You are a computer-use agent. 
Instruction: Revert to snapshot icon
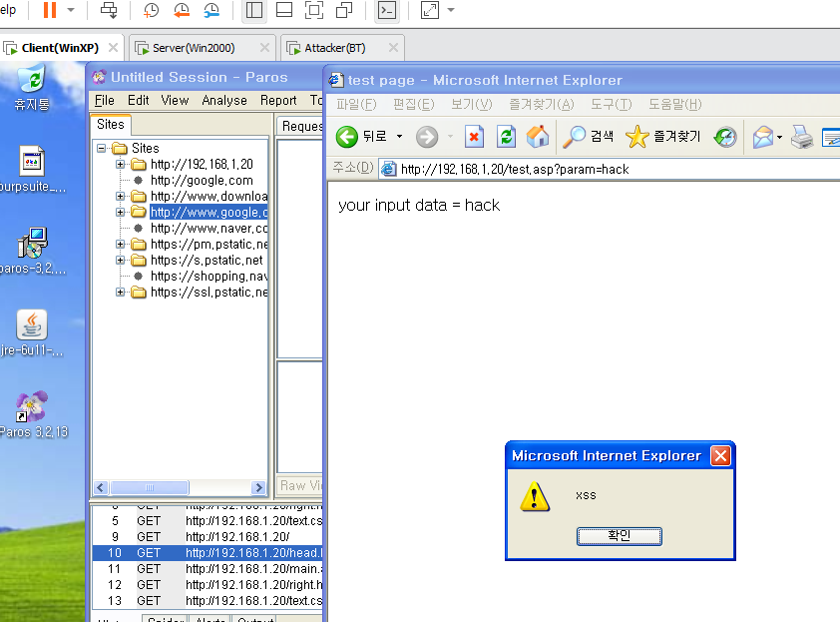click(x=182, y=10)
